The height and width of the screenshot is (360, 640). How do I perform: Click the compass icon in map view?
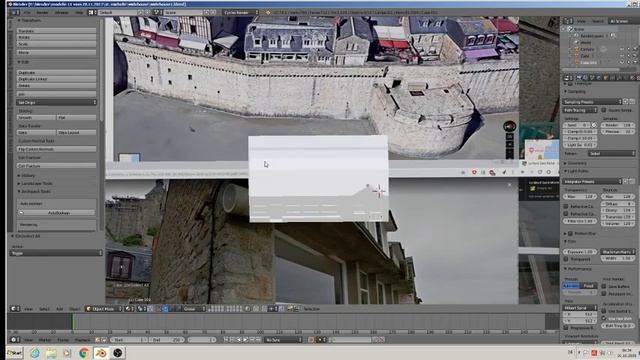[x=509, y=126]
